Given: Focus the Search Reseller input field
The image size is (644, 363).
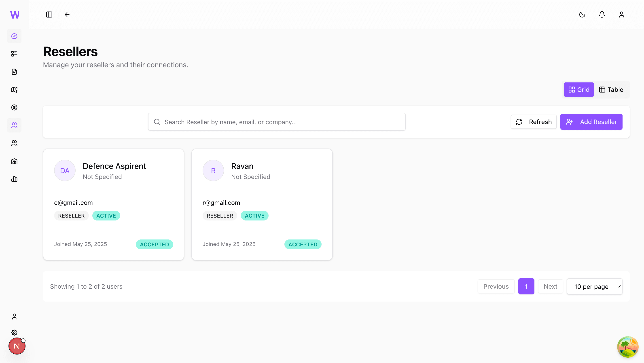Looking at the screenshot, I should tap(277, 122).
